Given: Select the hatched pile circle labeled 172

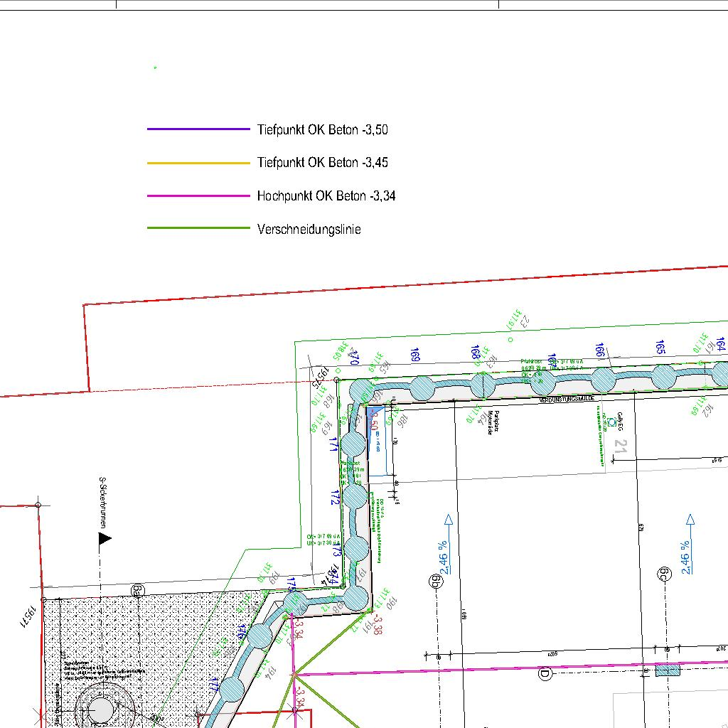Looking at the screenshot, I should tap(354, 496).
